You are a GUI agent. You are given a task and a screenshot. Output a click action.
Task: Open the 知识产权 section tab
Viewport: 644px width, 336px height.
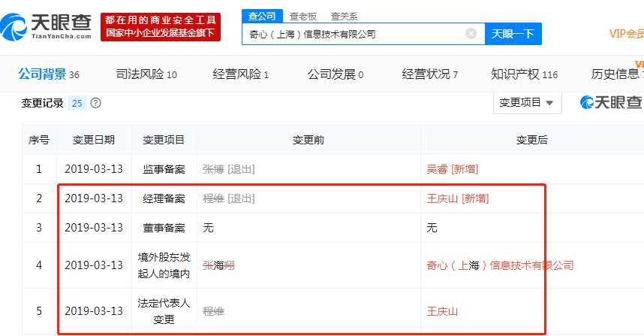[525, 74]
